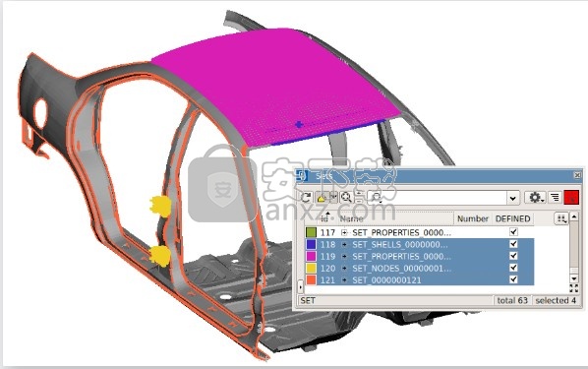
Task: Open the gear settings menu in Sets panel
Action: tap(536, 198)
